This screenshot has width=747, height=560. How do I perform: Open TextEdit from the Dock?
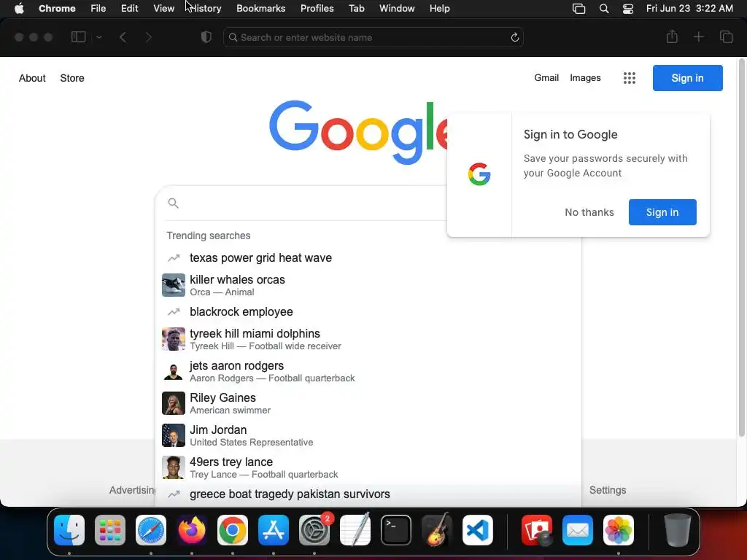(355, 530)
